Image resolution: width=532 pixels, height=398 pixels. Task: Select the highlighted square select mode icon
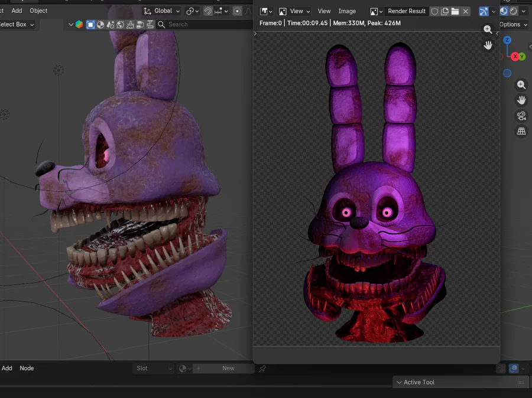pyautogui.click(x=90, y=24)
